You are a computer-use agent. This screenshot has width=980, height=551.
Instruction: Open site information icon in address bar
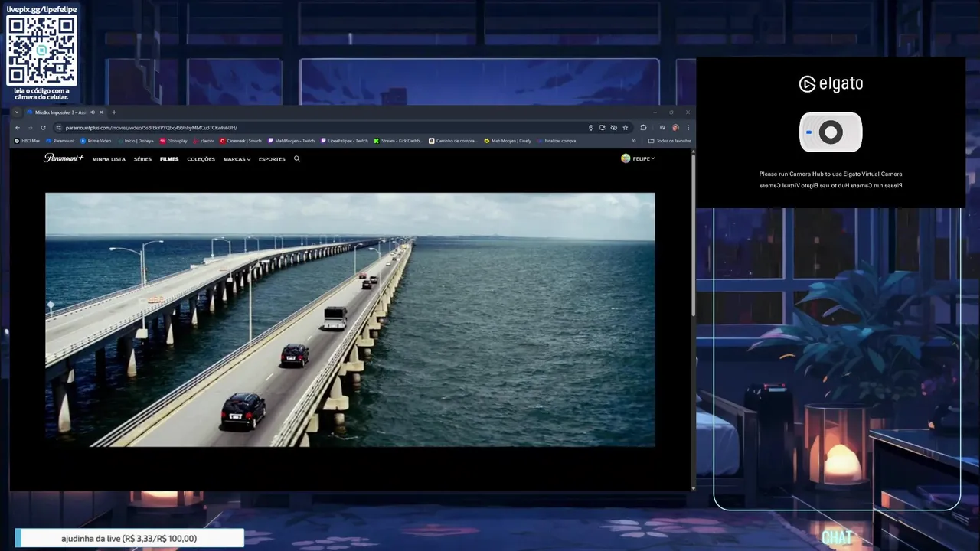pos(58,128)
